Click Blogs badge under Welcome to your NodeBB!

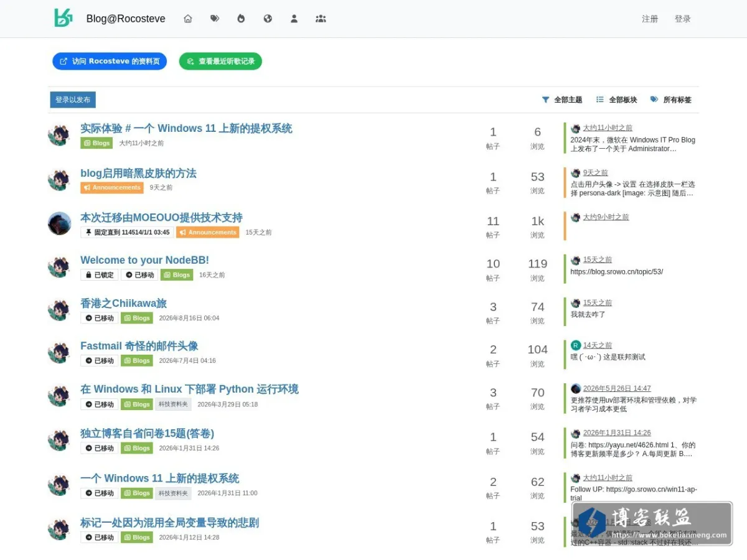pyautogui.click(x=177, y=275)
